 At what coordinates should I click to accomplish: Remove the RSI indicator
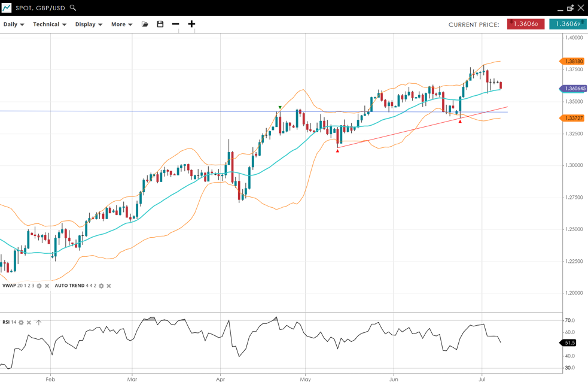[29, 323]
